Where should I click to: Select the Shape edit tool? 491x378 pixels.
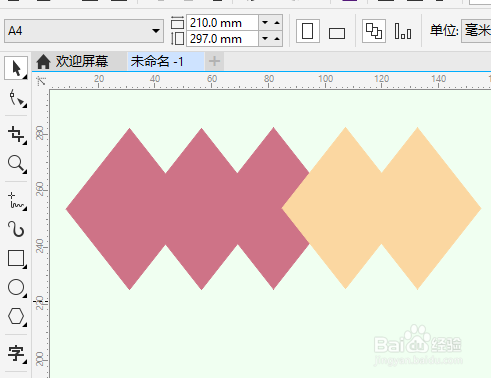point(16,98)
